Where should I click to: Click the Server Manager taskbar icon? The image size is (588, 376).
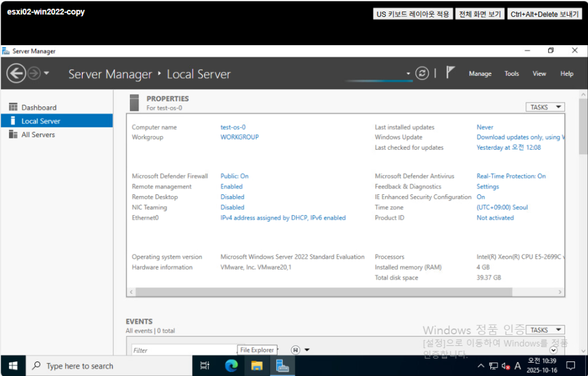click(283, 366)
